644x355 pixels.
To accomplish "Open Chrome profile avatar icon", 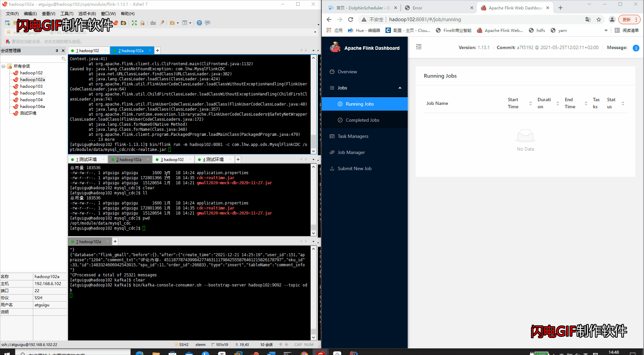I will 612,19.
